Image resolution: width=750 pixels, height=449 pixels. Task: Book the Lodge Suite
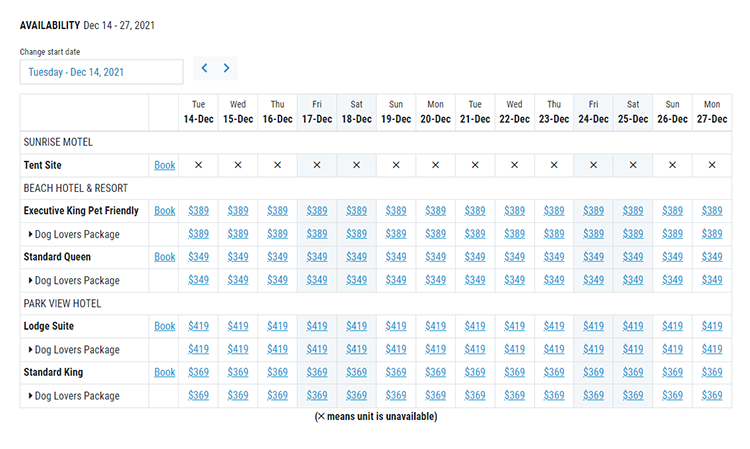(x=164, y=326)
